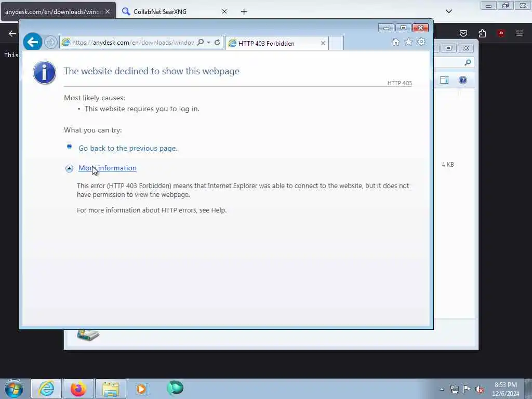Click the Internet Explorer forward arrow button

point(50,43)
